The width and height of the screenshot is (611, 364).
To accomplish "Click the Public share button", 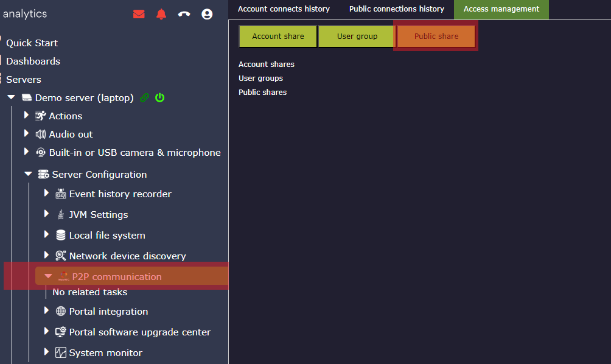I will coord(436,37).
